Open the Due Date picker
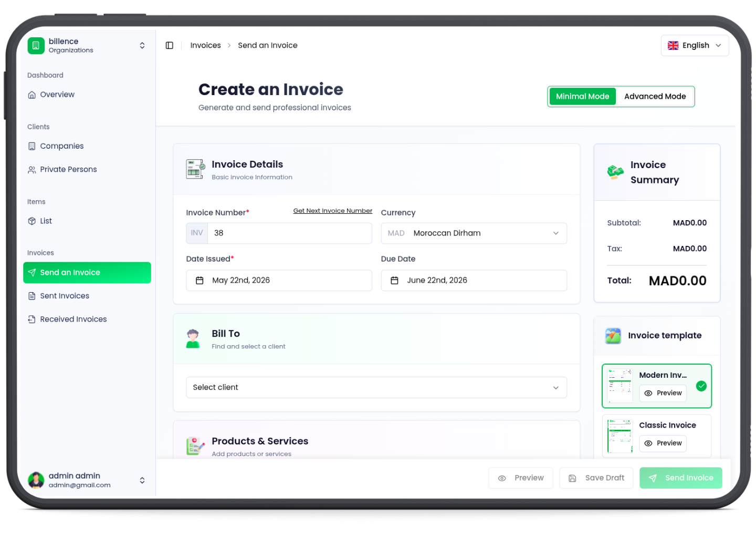Image resolution: width=756 pixels, height=538 pixels. pyautogui.click(x=474, y=281)
